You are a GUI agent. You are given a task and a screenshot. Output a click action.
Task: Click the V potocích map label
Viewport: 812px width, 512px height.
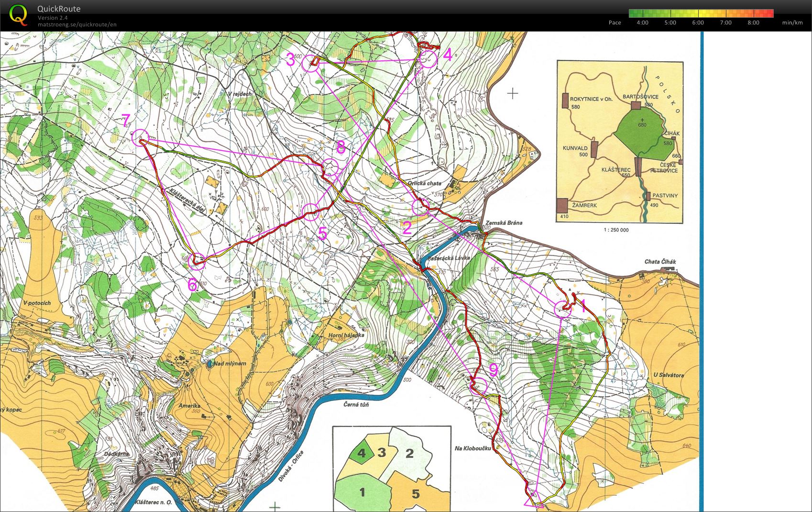coord(37,303)
